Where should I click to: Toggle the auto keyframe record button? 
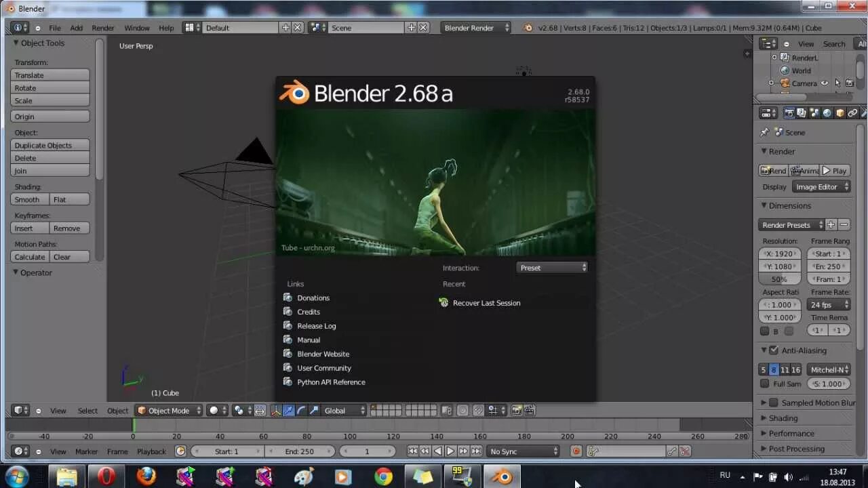click(x=576, y=451)
